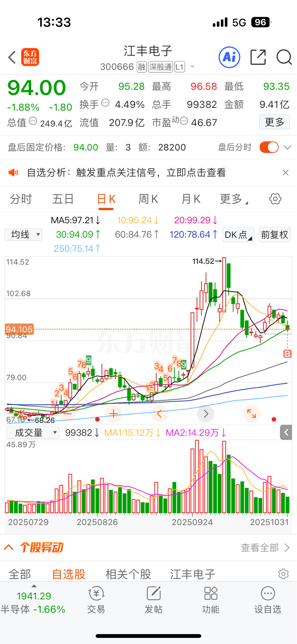Screen dimensions: 297x644
Task: Tap the 融 margin tag
Action: (142, 67)
